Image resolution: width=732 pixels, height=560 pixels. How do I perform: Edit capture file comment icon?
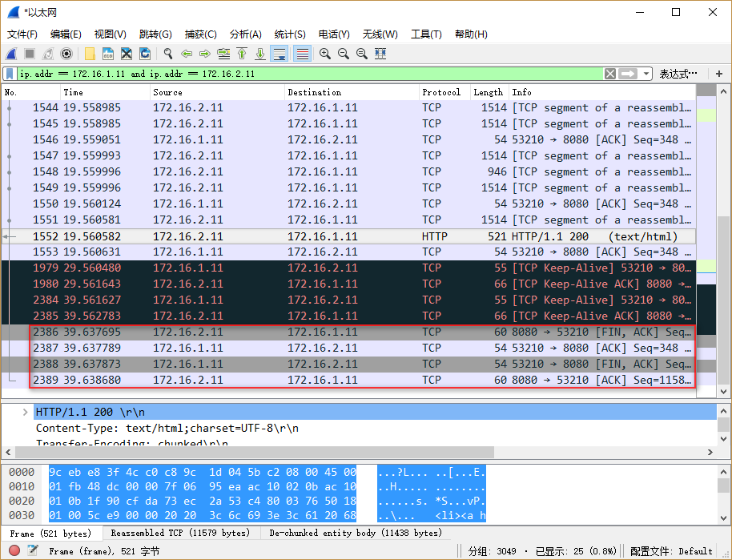coord(32,550)
